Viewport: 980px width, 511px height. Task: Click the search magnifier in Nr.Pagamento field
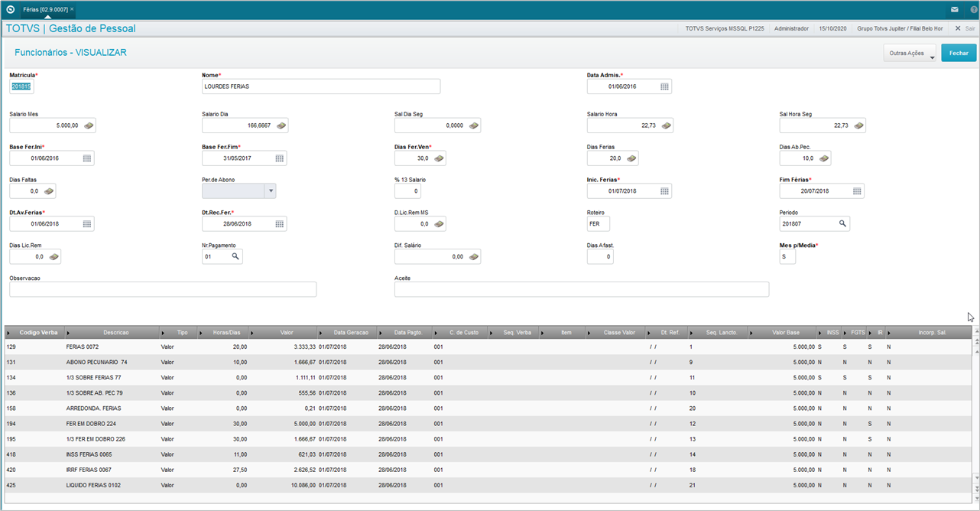[x=235, y=257]
